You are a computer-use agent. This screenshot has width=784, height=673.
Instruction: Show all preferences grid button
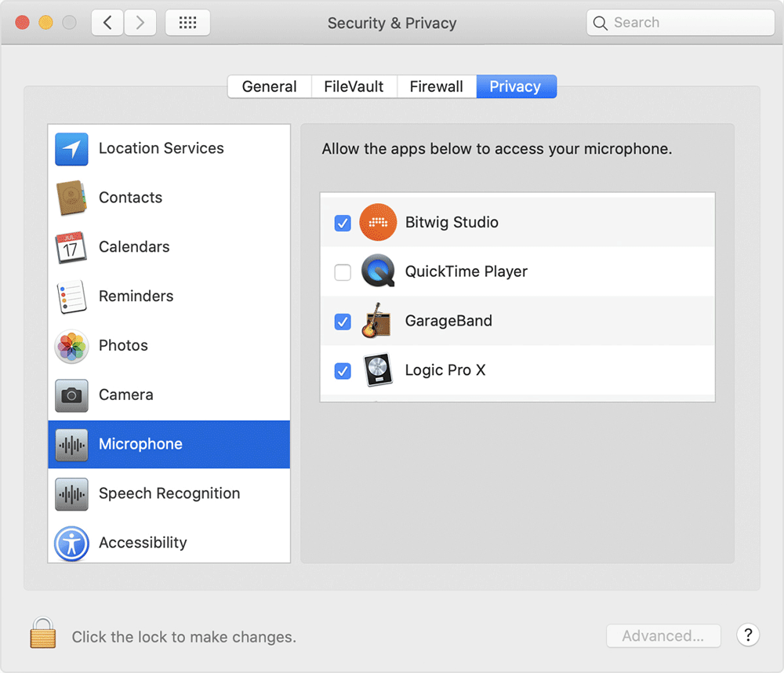[187, 23]
